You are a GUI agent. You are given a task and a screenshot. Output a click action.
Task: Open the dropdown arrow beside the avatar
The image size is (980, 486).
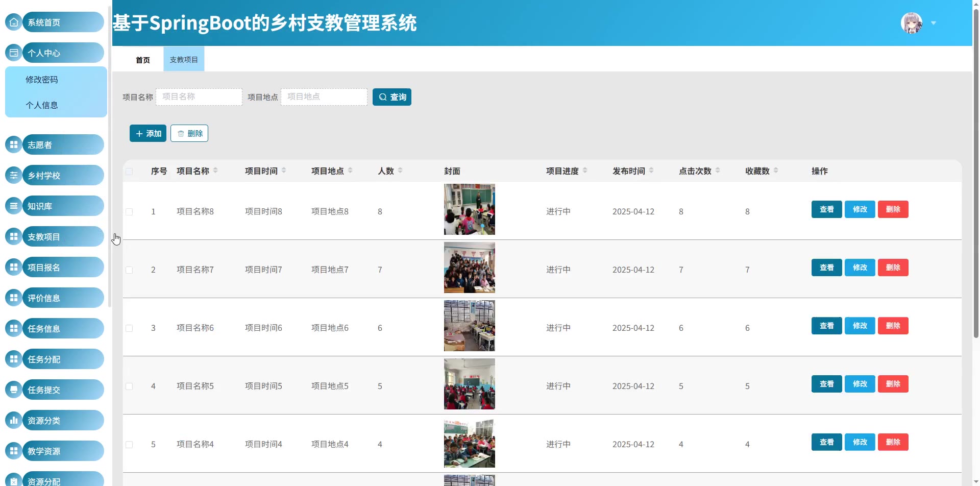(x=934, y=23)
